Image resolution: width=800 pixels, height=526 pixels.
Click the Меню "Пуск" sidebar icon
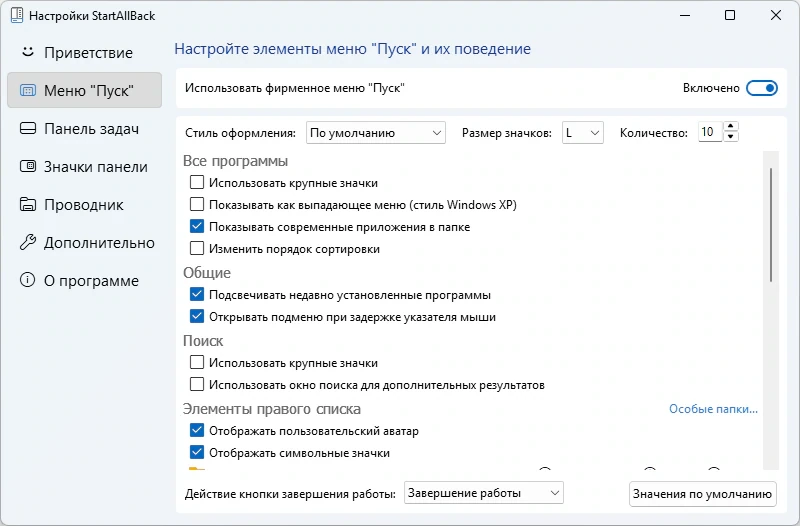[28, 90]
